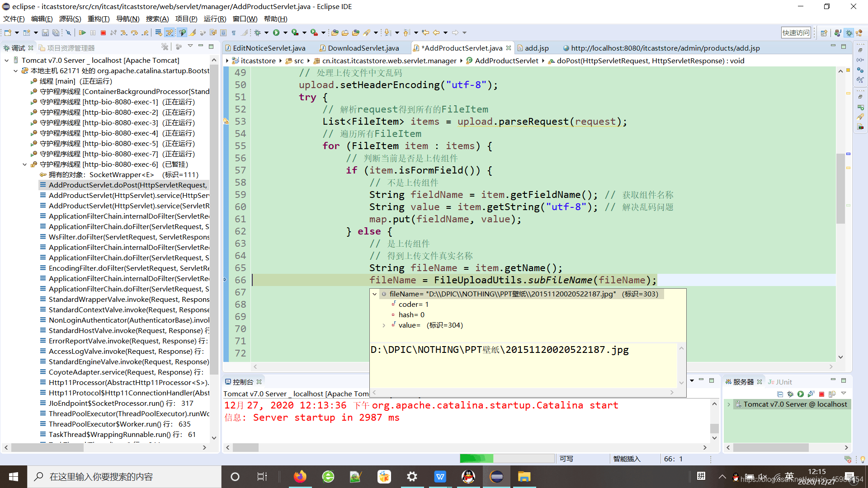
Task: Collapse the Tomcat v7.0 Server node in the Debug tree
Action: pos(6,60)
